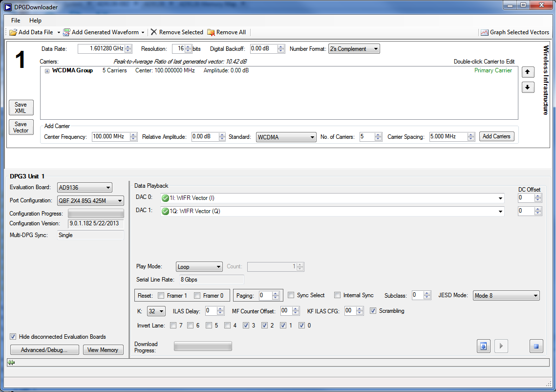The height and width of the screenshot is (392, 556).
Task: Move the carrier up with the up arrow
Action: pyautogui.click(x=528, y=72)
